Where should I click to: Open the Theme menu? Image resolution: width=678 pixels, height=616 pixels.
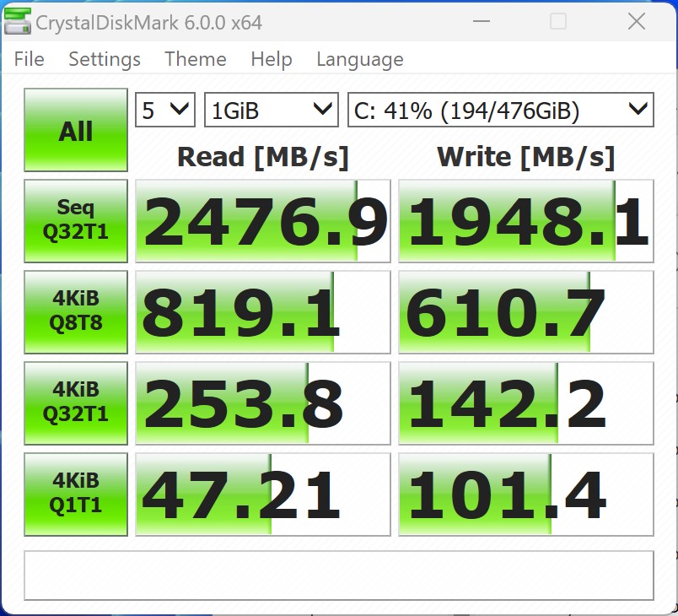pos(196,59)
